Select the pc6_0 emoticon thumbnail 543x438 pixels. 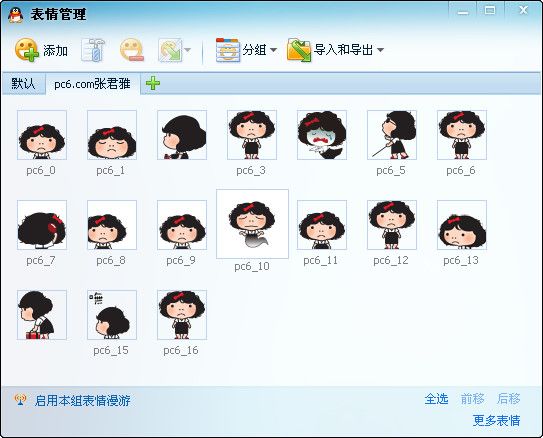(x=42, y=135)
